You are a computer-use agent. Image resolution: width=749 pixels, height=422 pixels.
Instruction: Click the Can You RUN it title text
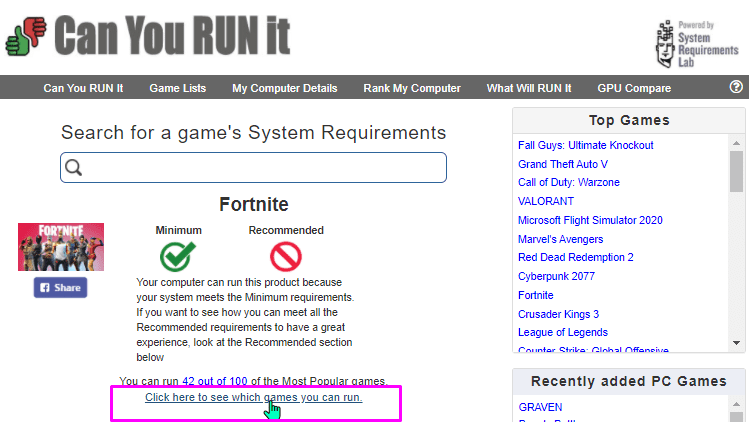[x=172, y=35]
